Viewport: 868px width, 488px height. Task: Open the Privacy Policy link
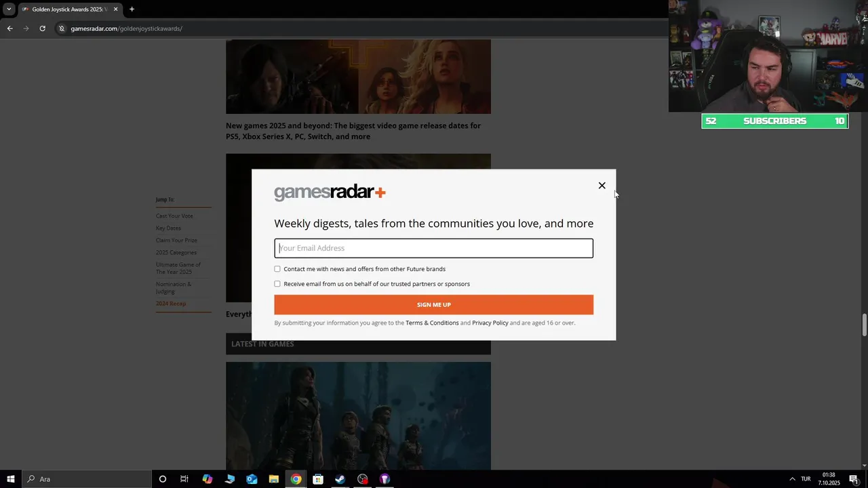[490, 323]
